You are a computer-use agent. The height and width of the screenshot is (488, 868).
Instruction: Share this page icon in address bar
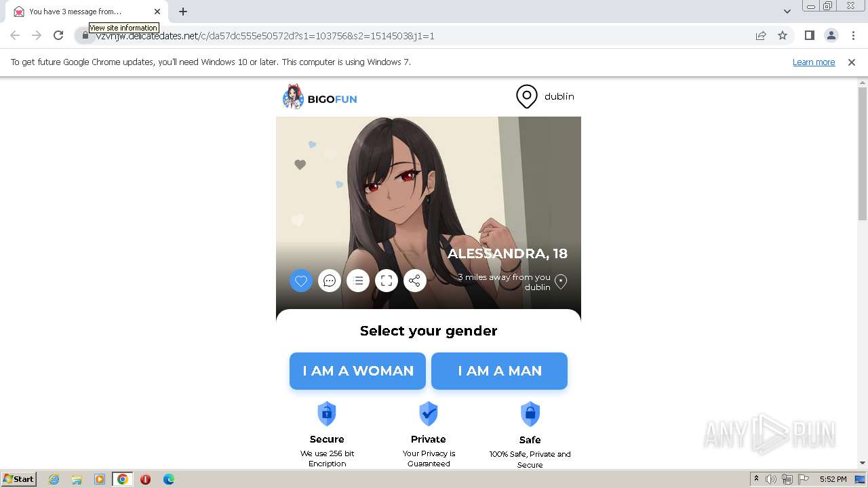(761, 35)
